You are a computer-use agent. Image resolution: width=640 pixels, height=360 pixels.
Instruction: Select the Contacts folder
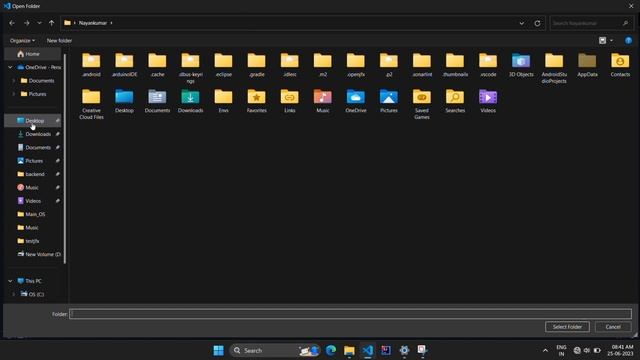point(620,65)
